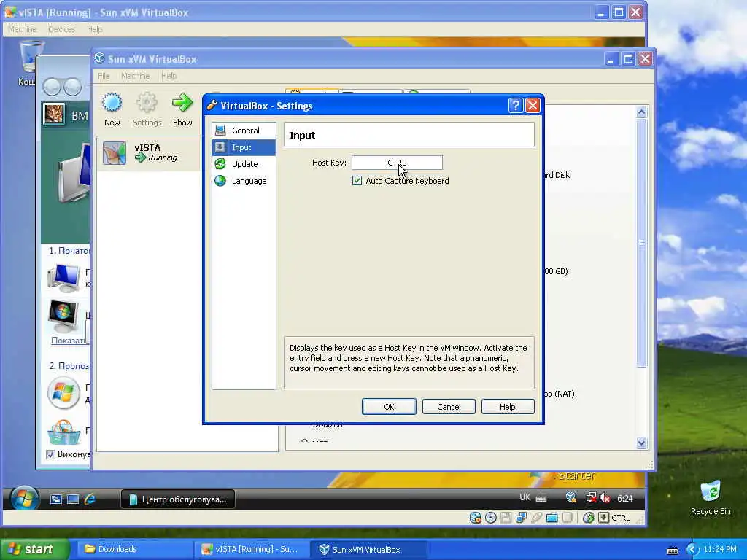The height and width of the screenshot is (560, 747).
Task: Click Vista show desktop quick launch icon
Action: tap(73, 499)
